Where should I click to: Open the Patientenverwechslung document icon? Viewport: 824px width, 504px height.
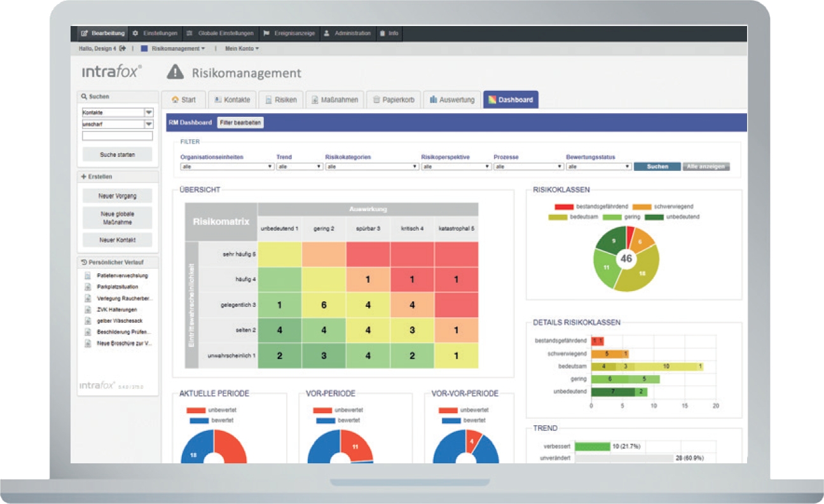pyautogui.click(x=88, y=276)
